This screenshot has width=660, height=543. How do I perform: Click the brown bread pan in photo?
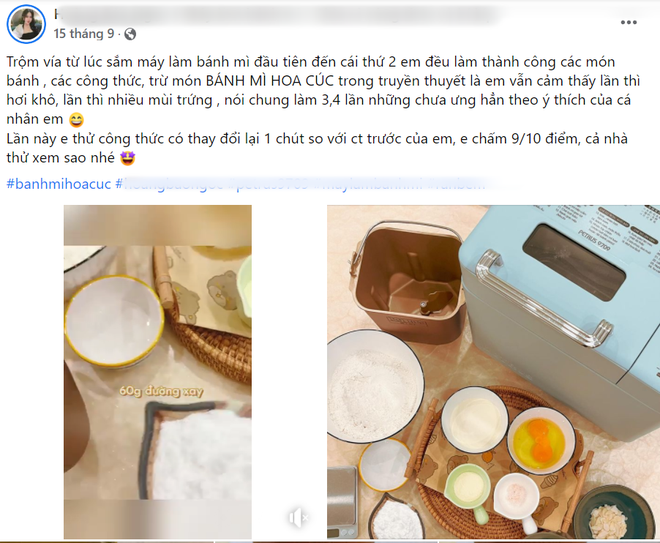click(x=406, y=285)
